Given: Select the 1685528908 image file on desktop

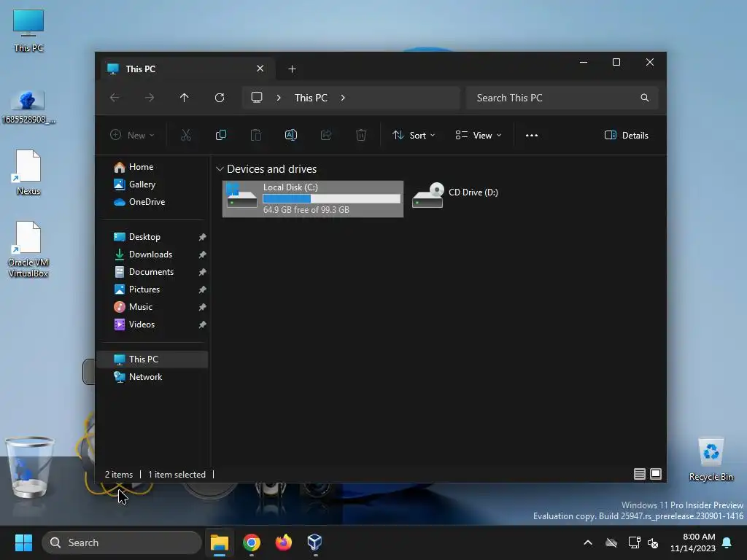Looking at the screenshot, I should (x=28, y=107).
